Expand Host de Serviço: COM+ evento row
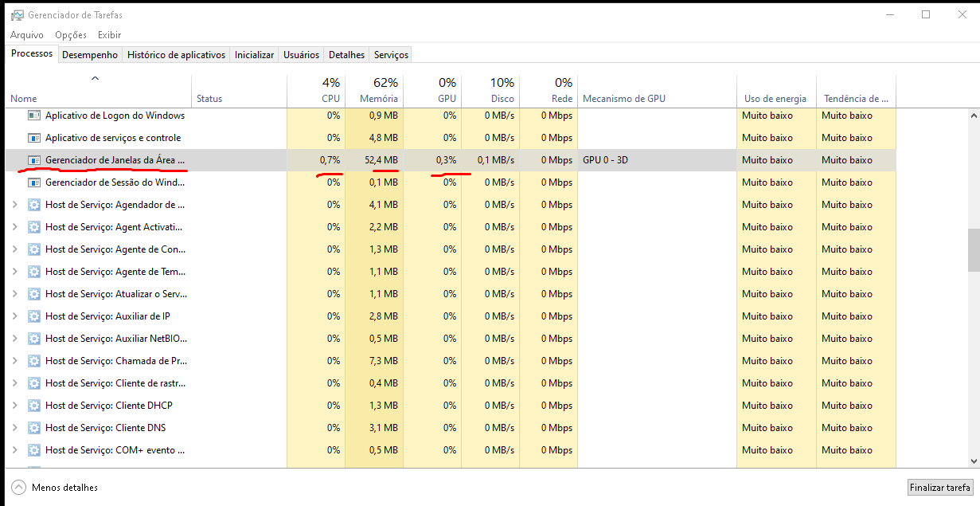980x506 pixels. tap(15, 450)
